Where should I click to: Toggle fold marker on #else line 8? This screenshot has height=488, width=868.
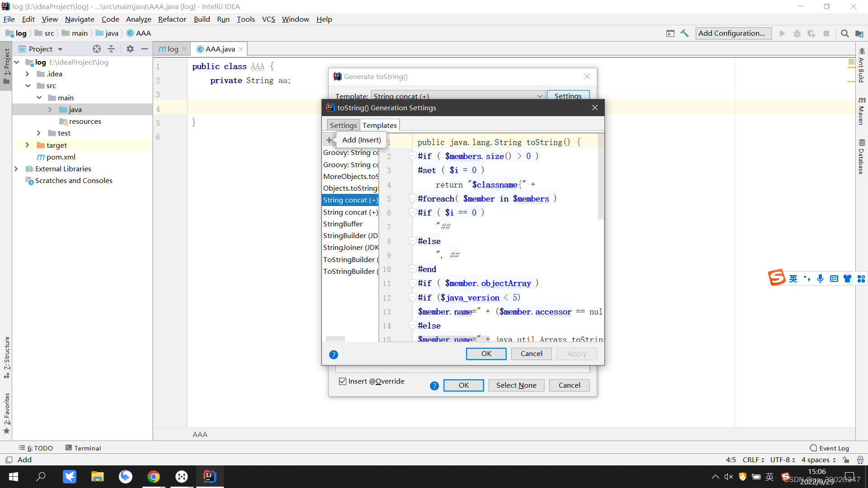tap(412, 241)
